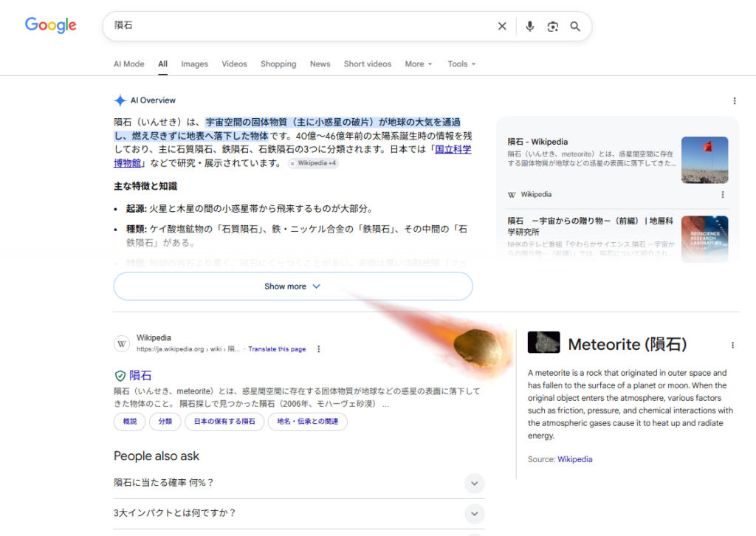This screenshot has width=756, height=536.
Task: Click the AI Overview sparkle icon
Action: pyautogui.click(x=120, y=100)
